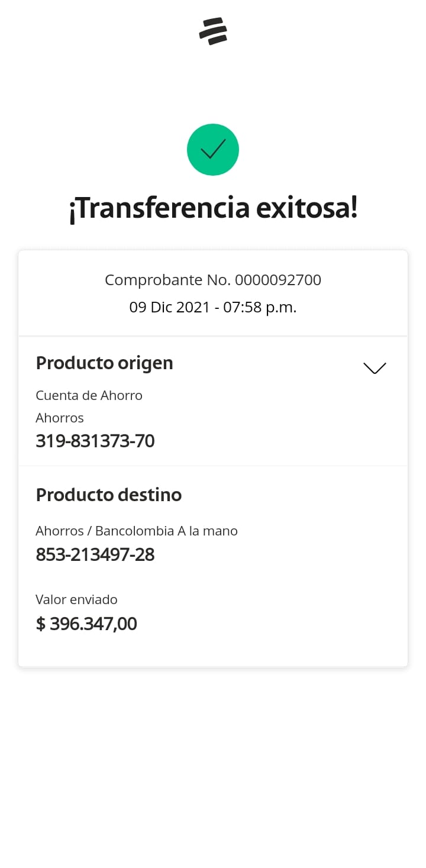Click the ¡Transferencia exitosa! heading
The image size is (426, 868).
[x=213, y=209]
